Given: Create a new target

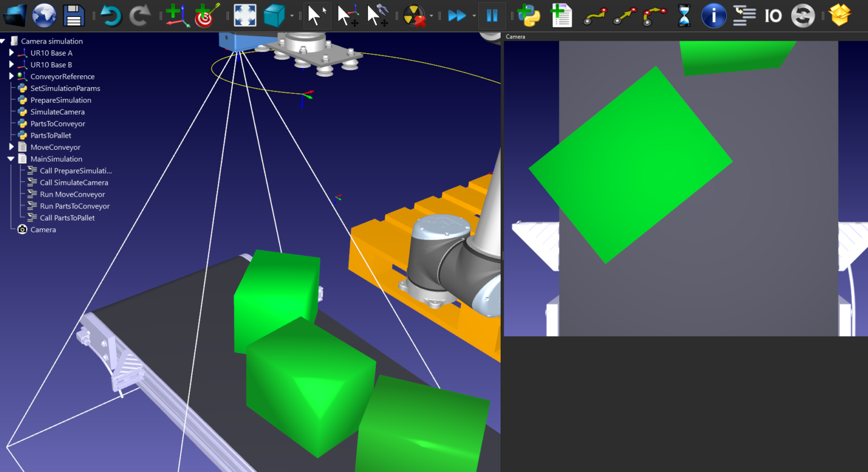Looking at the screenshot, I should [x=204, y=15].
